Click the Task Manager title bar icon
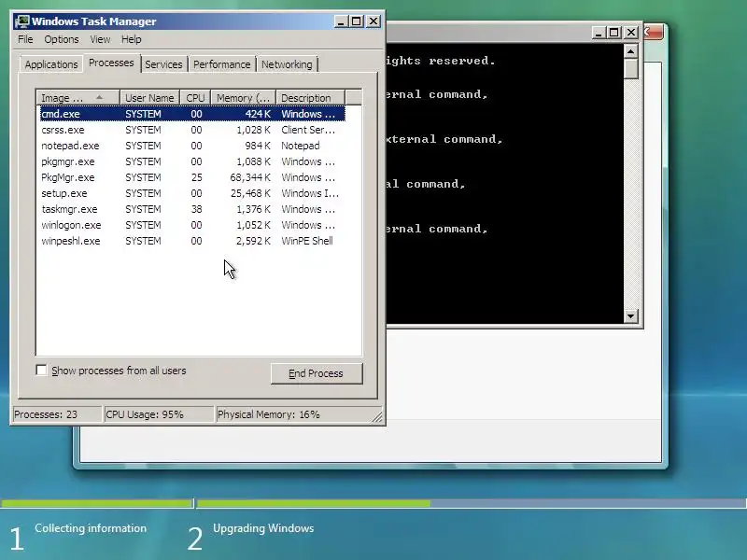 (x=21, y=21)
